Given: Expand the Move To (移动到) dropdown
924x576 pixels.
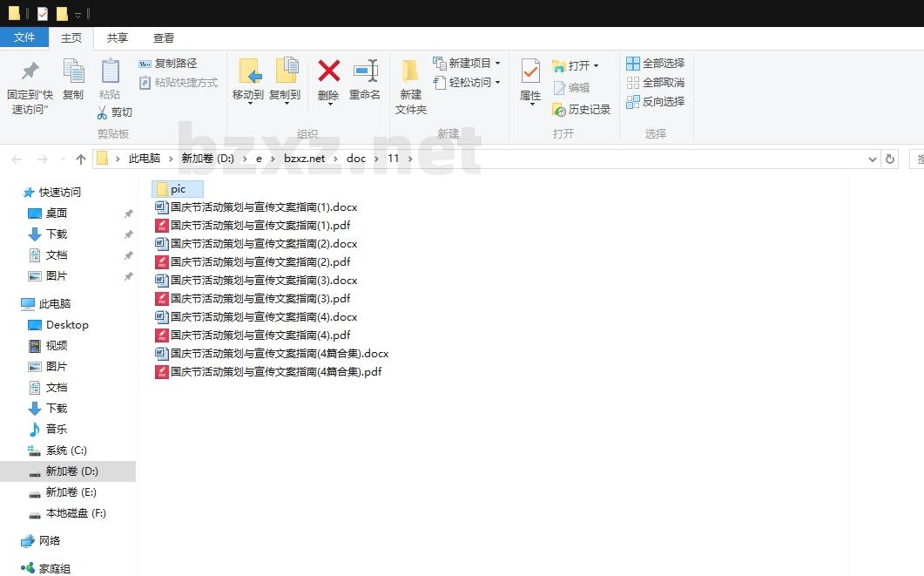Looking at the screenshot, I should [248, 103].
